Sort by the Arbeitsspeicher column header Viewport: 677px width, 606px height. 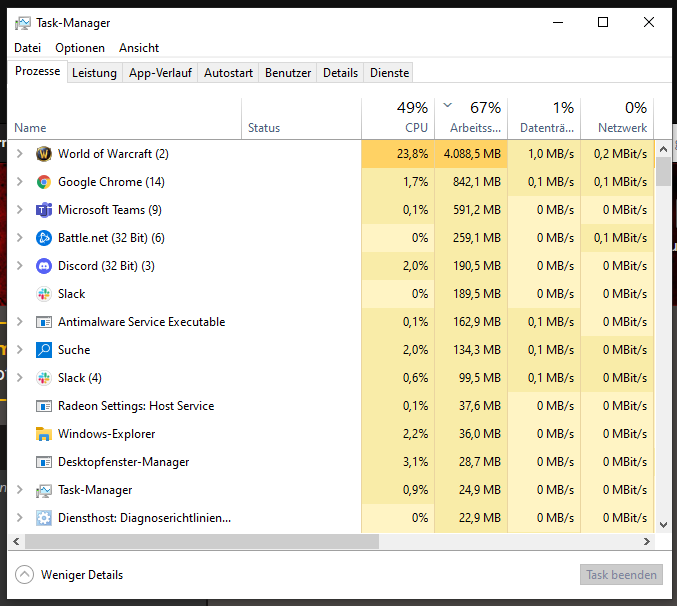(x=471, y=119)
